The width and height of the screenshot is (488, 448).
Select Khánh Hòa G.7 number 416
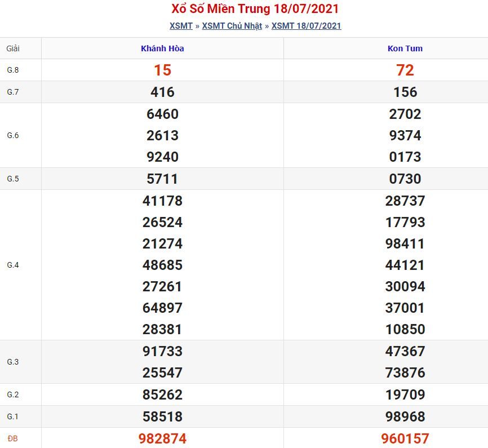click(162, 92)
